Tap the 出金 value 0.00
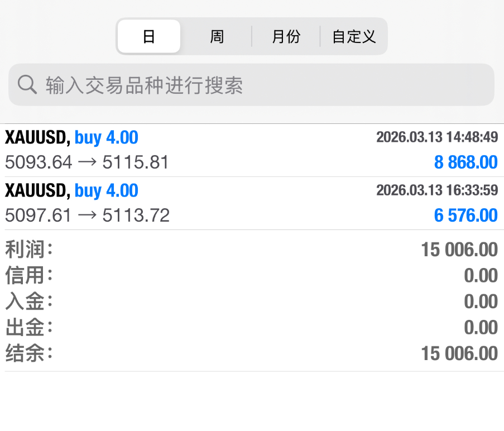 [x=481, y=328]
